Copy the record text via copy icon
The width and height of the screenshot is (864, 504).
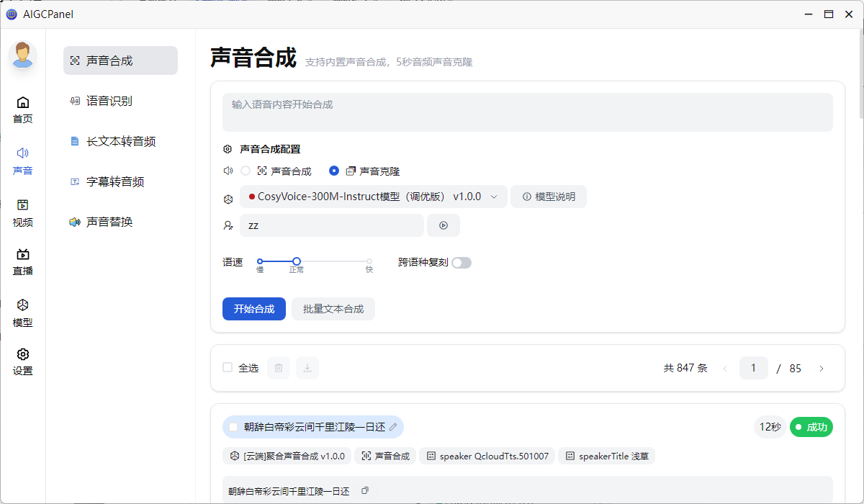(365, 490)
